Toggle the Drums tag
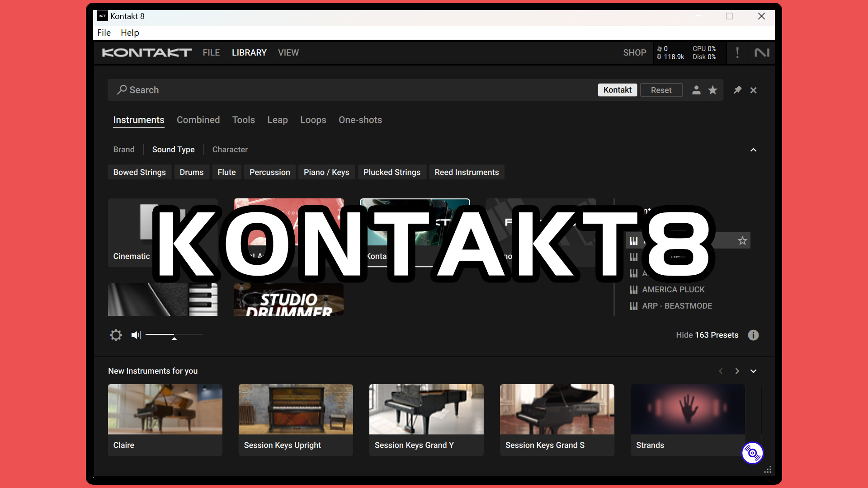This screenshot has width=868, height=488. coord(192,172)
